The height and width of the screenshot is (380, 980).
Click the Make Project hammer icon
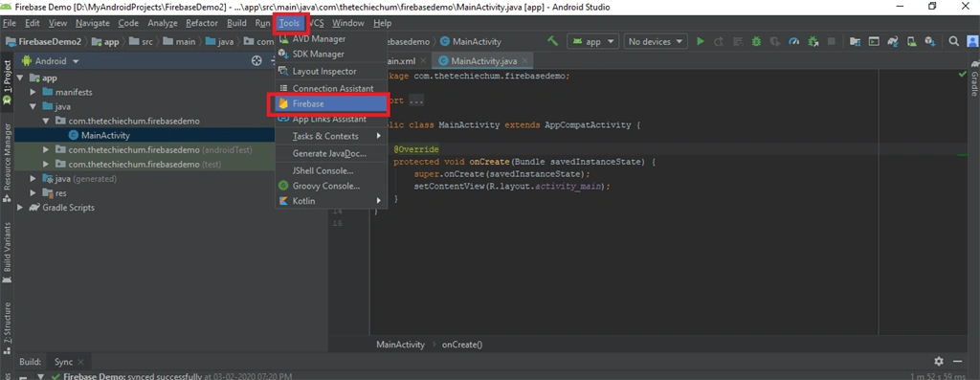[552, 42]
